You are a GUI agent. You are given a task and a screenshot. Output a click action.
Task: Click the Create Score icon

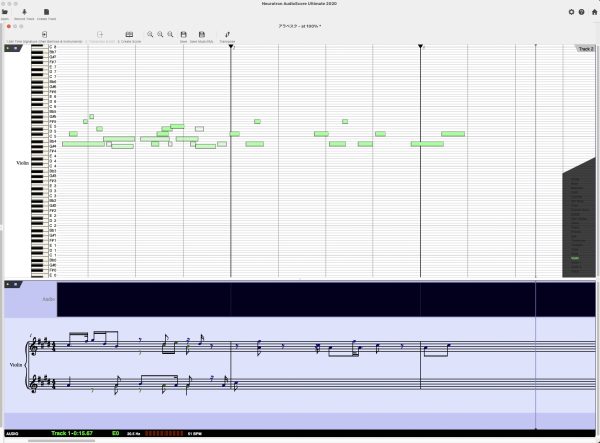click(130, 34)
